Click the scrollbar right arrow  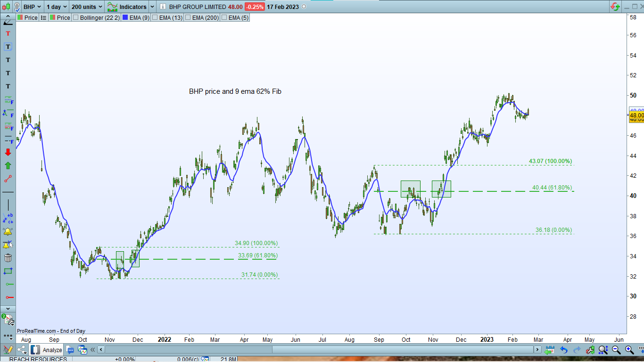(537, 350)
